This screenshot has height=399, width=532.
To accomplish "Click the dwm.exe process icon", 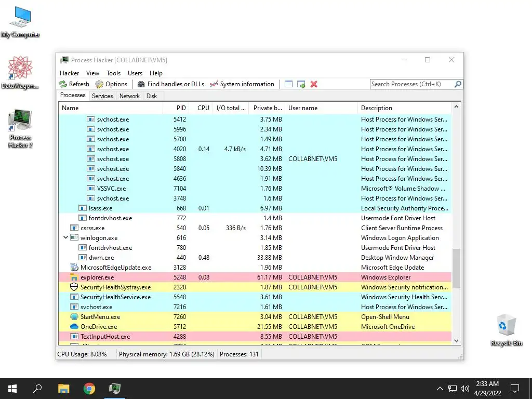I will click(83, 258).
